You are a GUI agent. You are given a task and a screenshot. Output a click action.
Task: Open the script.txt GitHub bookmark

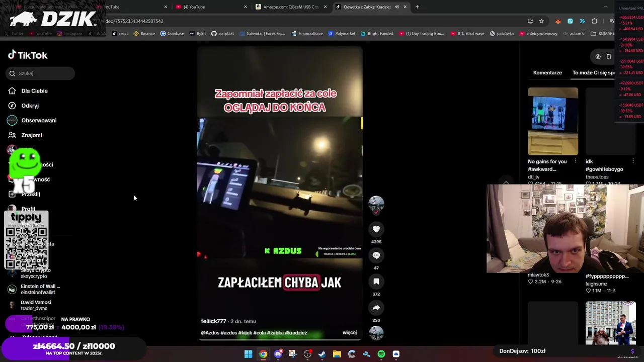click(x=222, y=34)
